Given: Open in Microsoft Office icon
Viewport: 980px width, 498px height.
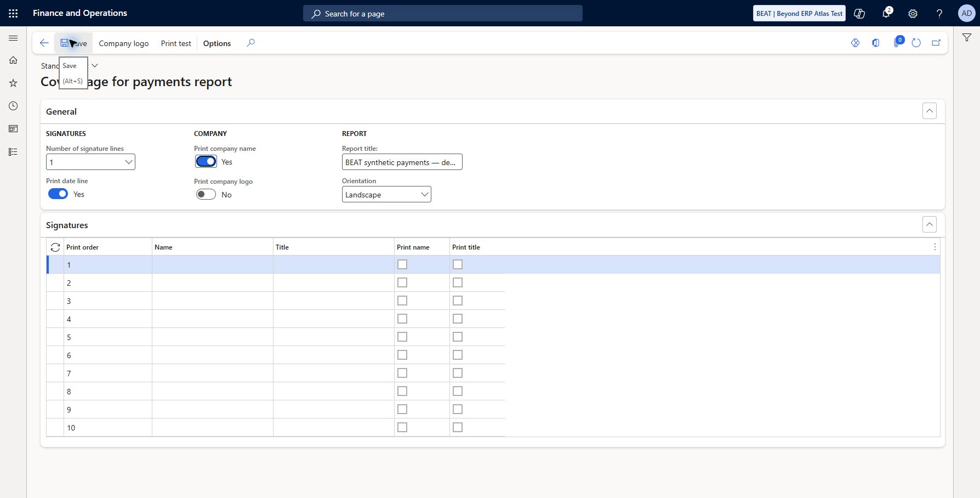Looking at the screenshot, I should [x=876, y=43].
